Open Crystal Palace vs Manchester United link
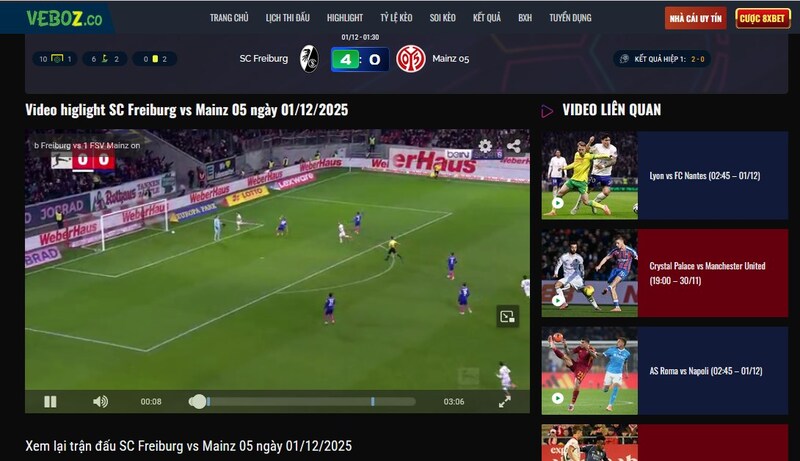Viewport: 800px width, 461px height. click(707, 273)
